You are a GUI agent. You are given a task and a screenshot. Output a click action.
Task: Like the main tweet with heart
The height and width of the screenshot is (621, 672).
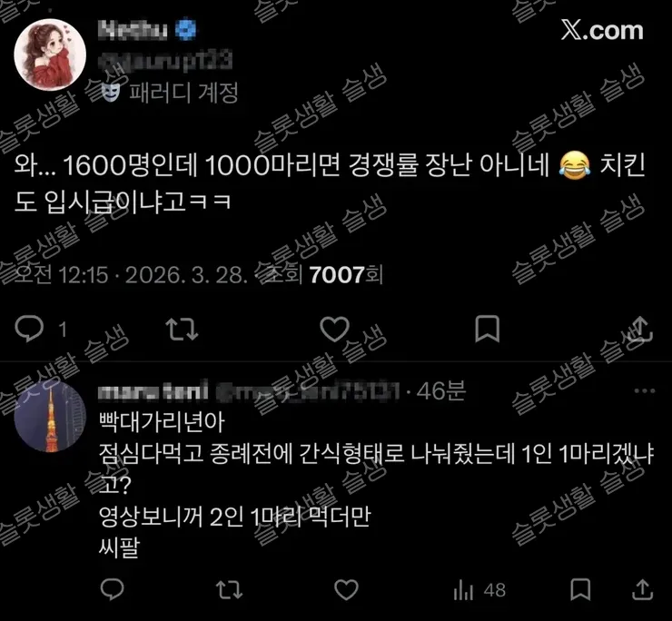tap(335, 330)
